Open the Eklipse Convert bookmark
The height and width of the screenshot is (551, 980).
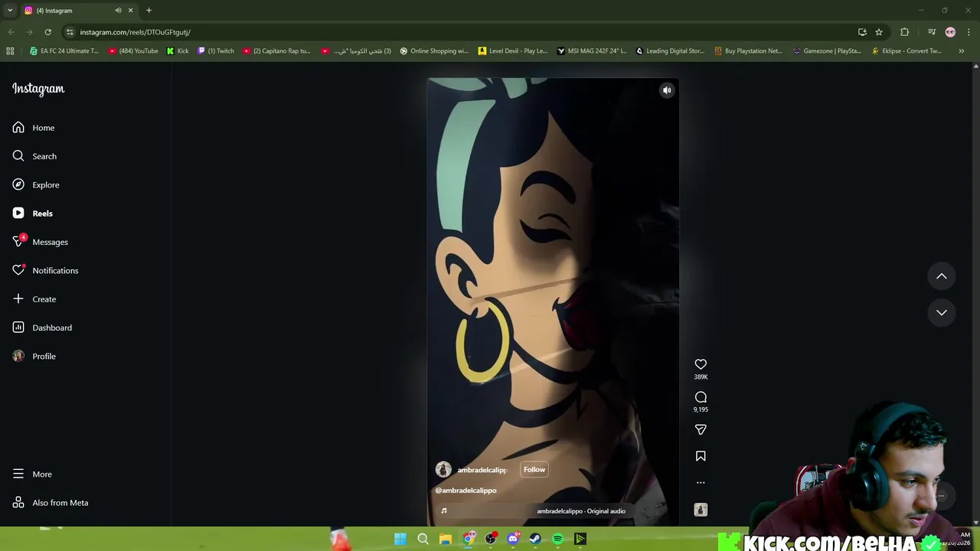pos(907,51)
